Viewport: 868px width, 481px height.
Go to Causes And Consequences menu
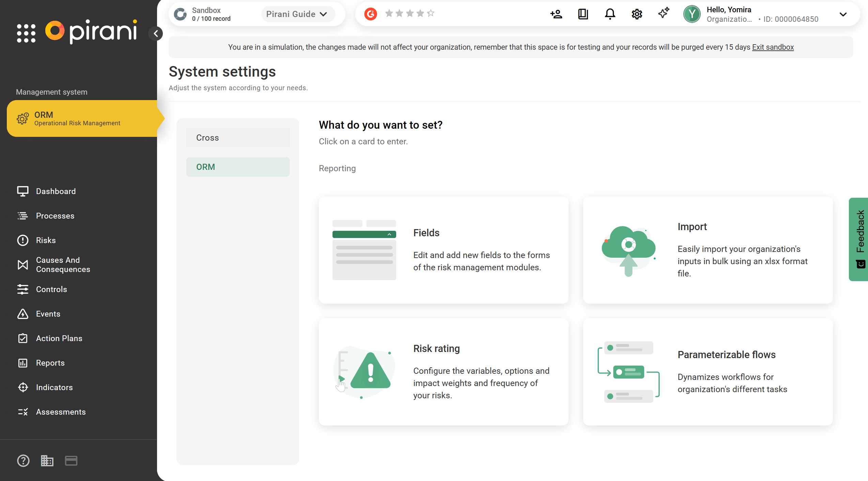click(x=63, y=264)
